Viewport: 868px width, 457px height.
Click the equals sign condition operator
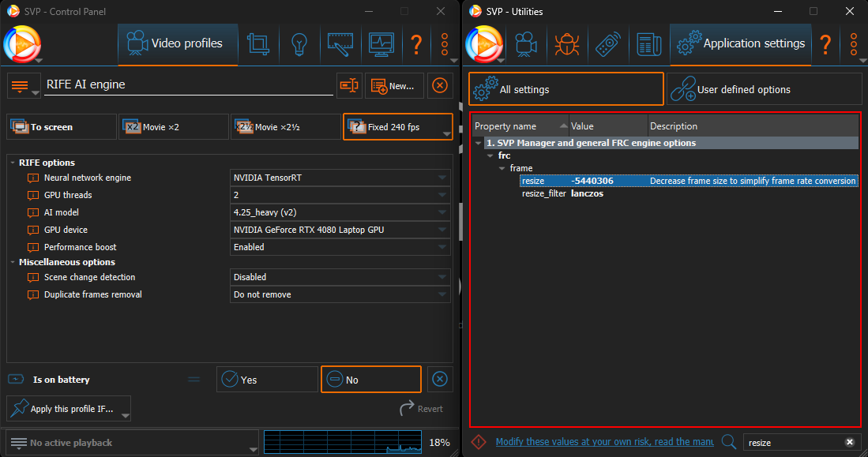194,379
